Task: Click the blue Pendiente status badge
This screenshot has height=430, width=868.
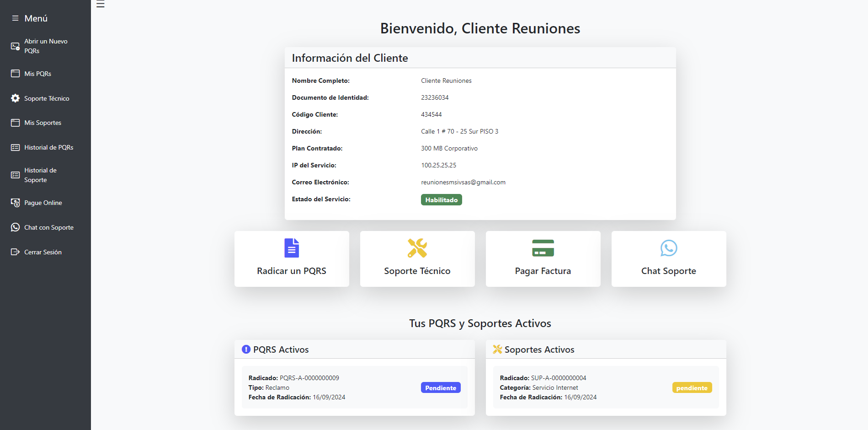Action: (x=440, y=388)
